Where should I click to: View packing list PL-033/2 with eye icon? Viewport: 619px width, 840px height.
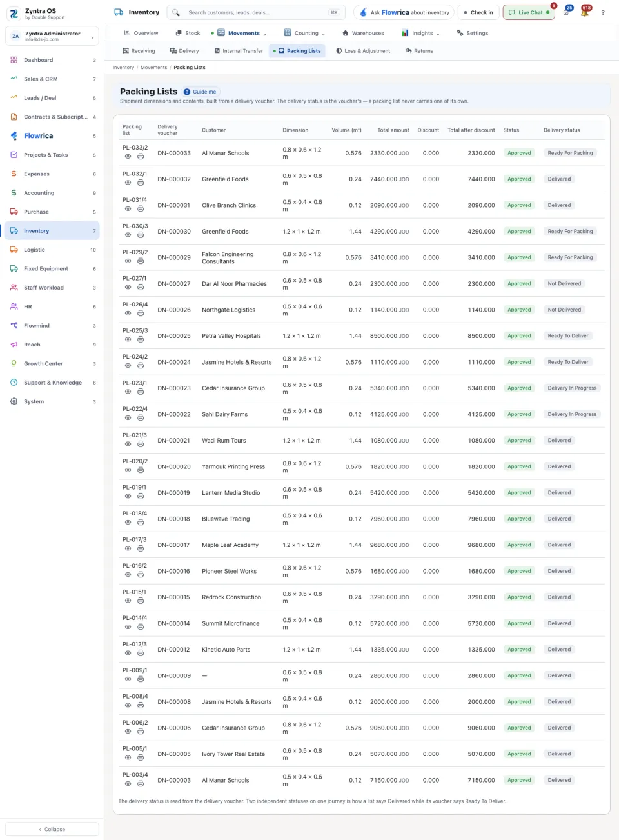pos(128,157)
